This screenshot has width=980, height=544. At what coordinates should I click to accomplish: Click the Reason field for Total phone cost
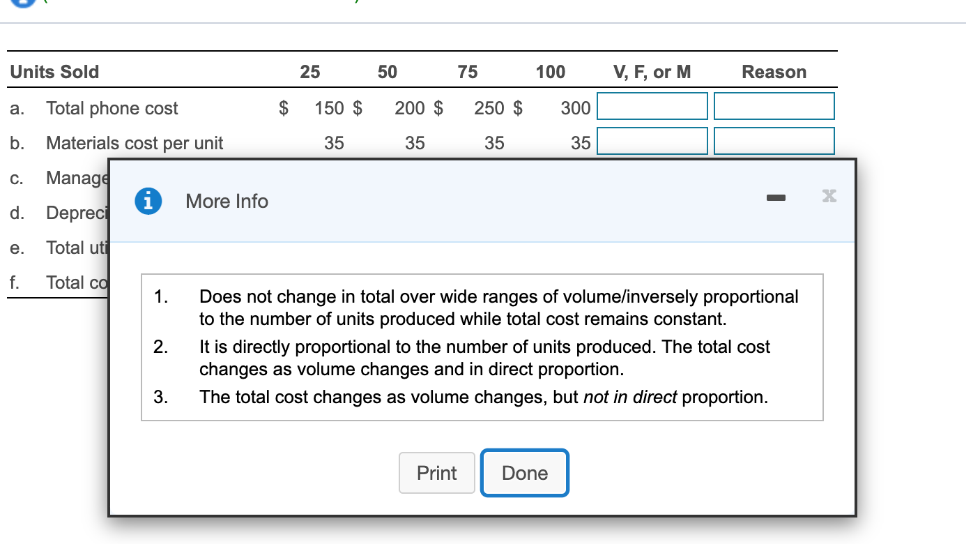(x=774, y=106)
